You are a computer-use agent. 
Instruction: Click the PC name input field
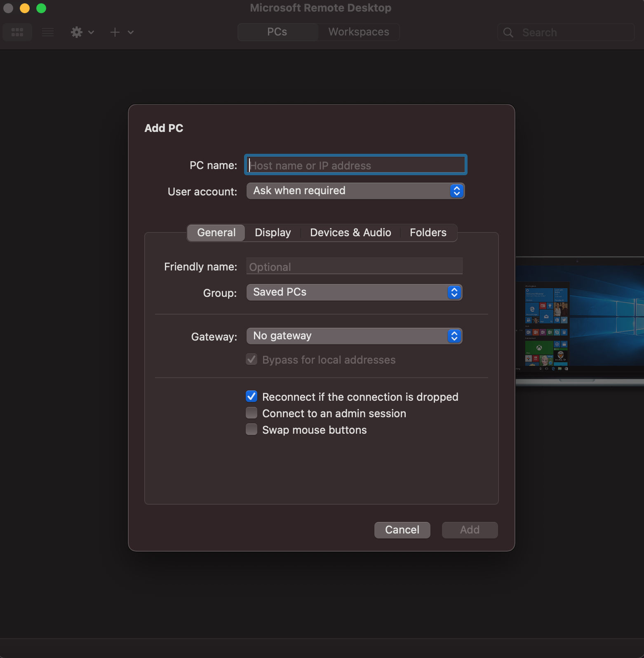(356, 165)
